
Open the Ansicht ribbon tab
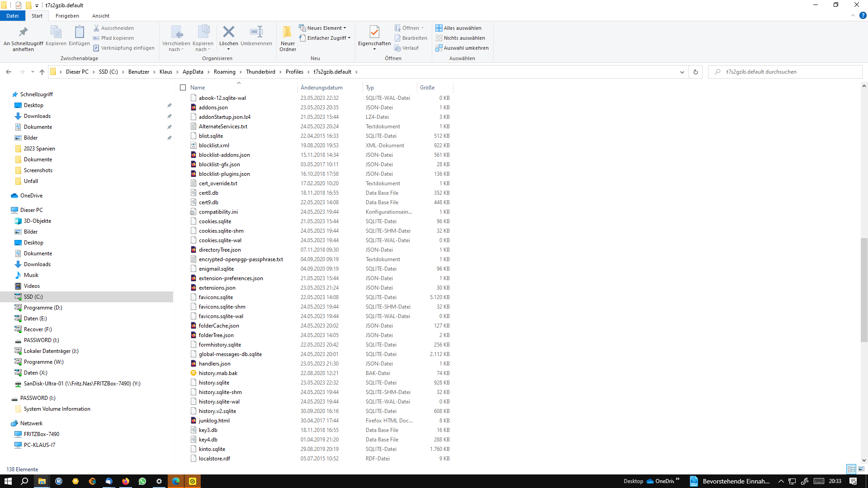[100, 16]
